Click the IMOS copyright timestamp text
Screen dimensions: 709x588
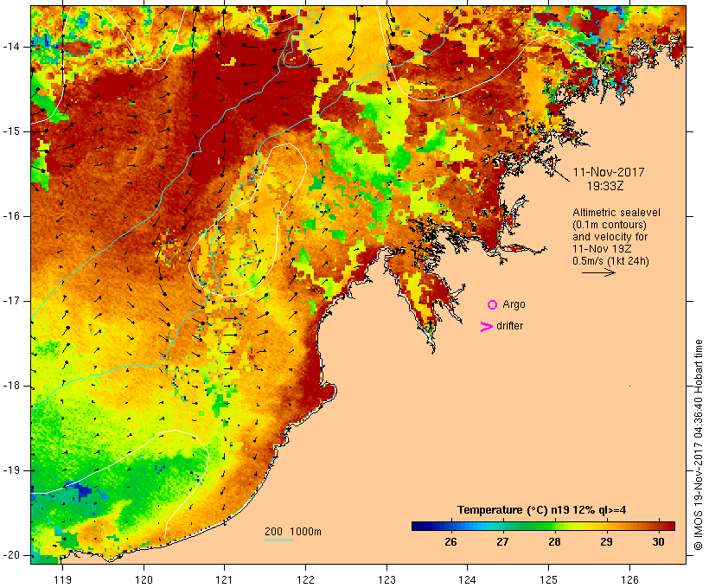pyautogui.click(x=699, y=445)
